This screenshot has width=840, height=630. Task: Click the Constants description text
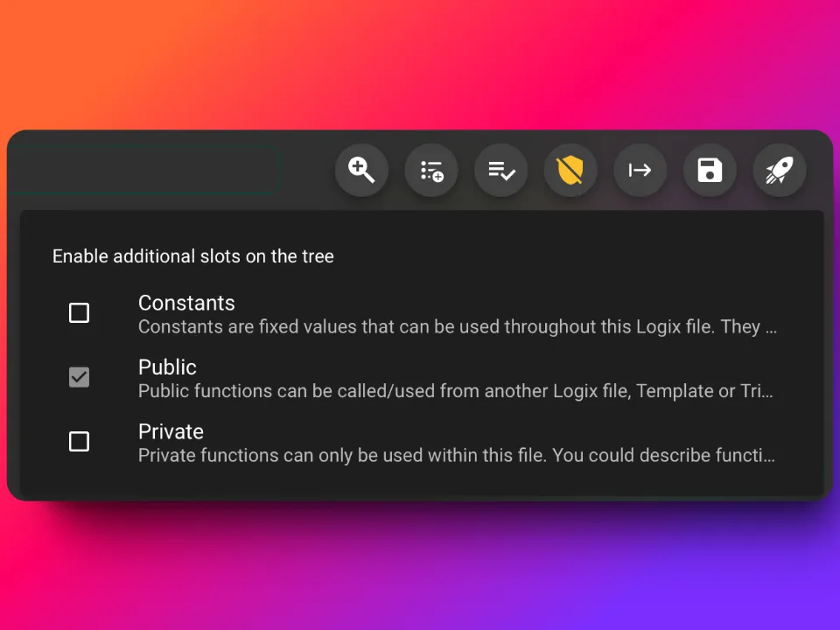[457, 326]
